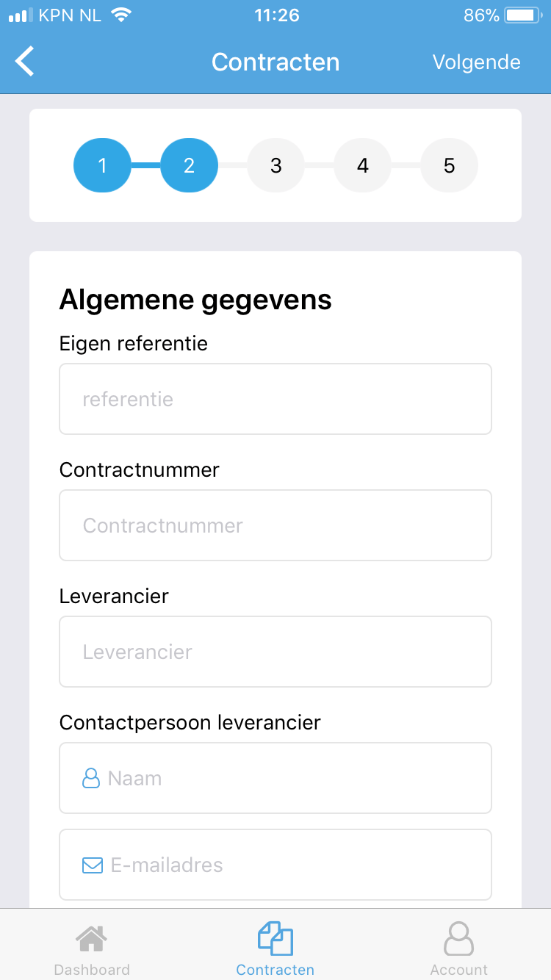This screenshot has width=551, height=980.
Task: Tap the envelope icon in E-mailadres field
Action: click(92, 865)
